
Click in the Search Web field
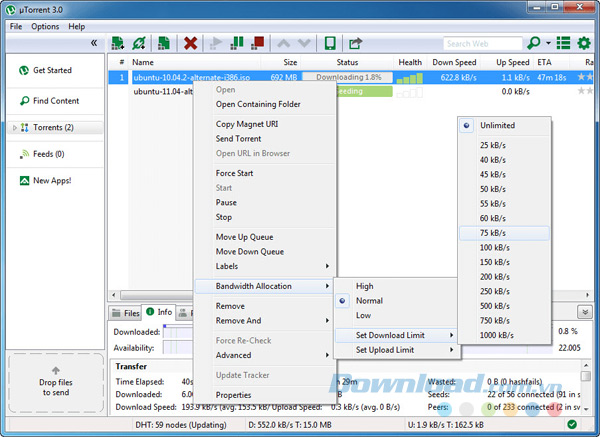tap(483, 44)
